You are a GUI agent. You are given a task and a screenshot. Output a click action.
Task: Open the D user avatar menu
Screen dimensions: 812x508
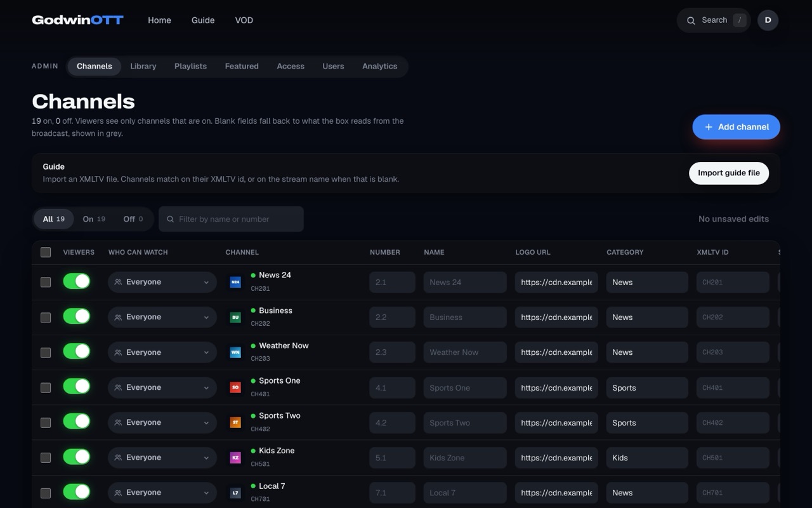(768, 20)
